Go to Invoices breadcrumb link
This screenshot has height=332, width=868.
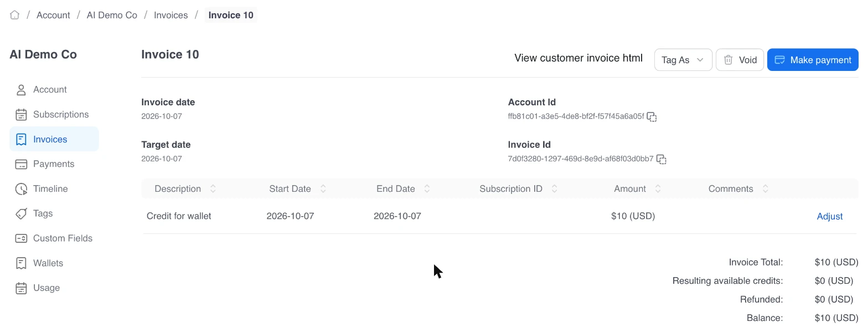pos(171,15)
